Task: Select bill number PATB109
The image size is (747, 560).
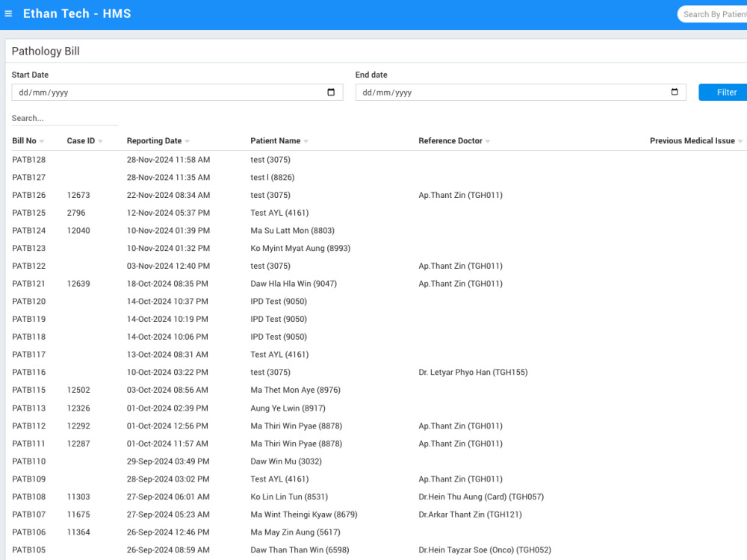Action: coord(28,479)
